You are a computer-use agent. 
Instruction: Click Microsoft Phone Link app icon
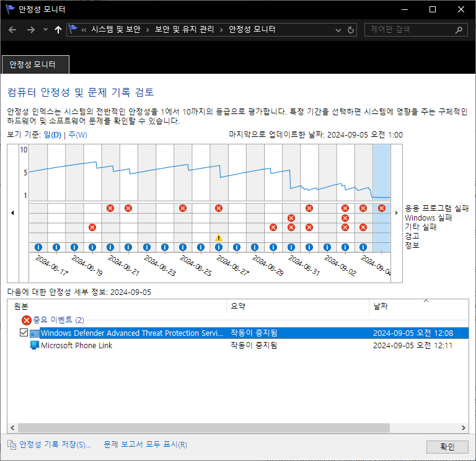(x=35, y=345)
